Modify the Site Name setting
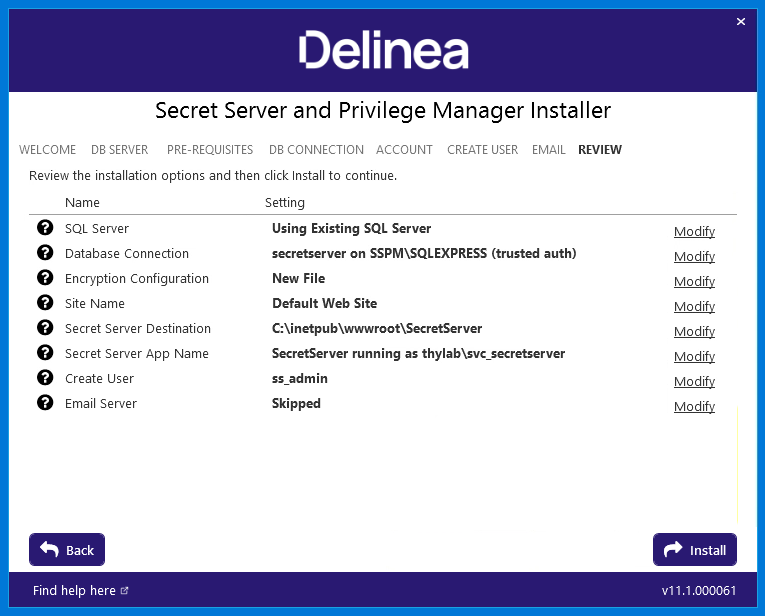This screenshot has width=765, height=616. [694, 306]
